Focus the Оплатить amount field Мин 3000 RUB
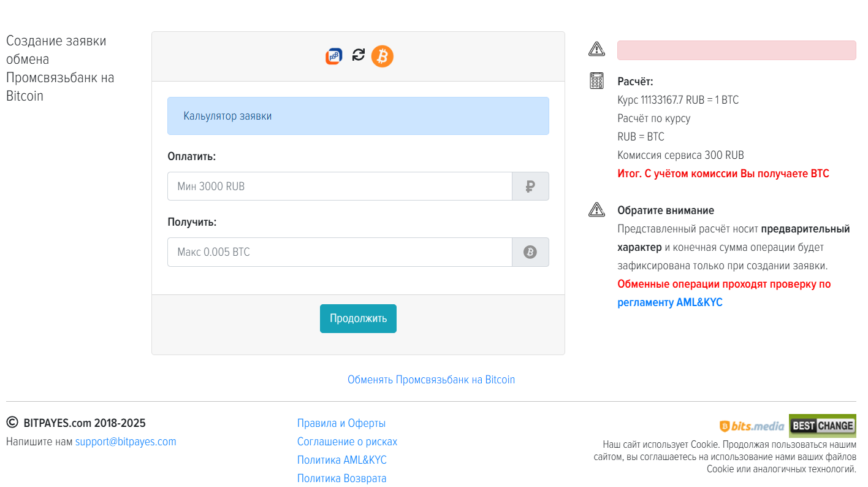Screen dimensions: 868x487 coord(340,186)
